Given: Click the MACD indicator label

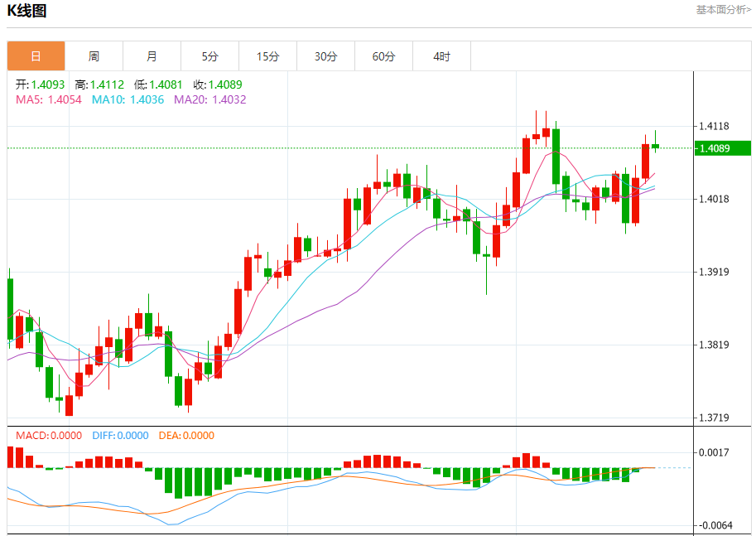Looking at the screenshot, I should tap(49, 436).
